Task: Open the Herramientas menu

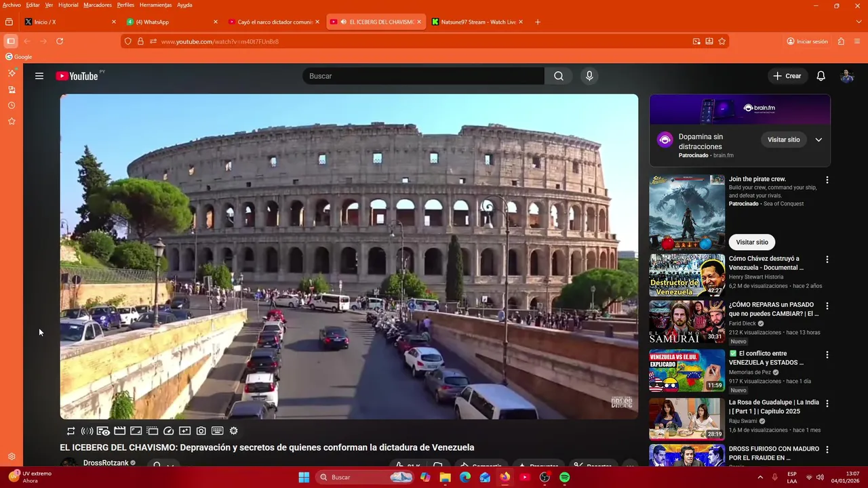Action: [156, 5]
